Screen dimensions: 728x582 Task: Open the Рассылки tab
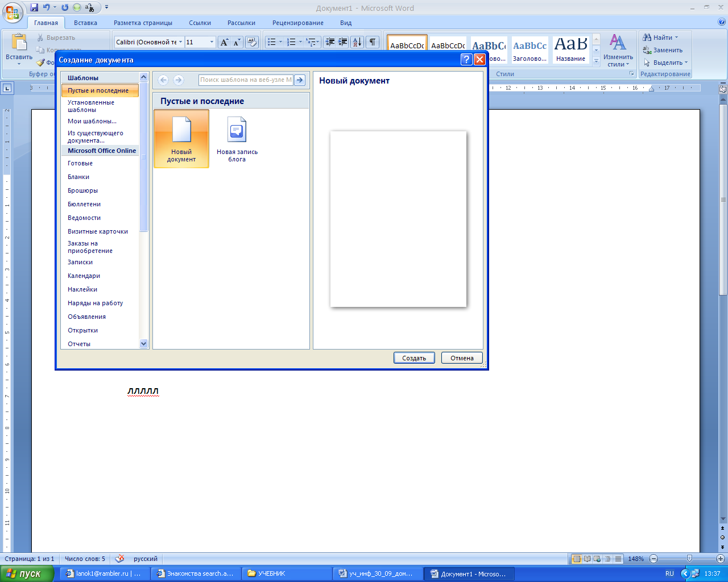pos(241,23)
